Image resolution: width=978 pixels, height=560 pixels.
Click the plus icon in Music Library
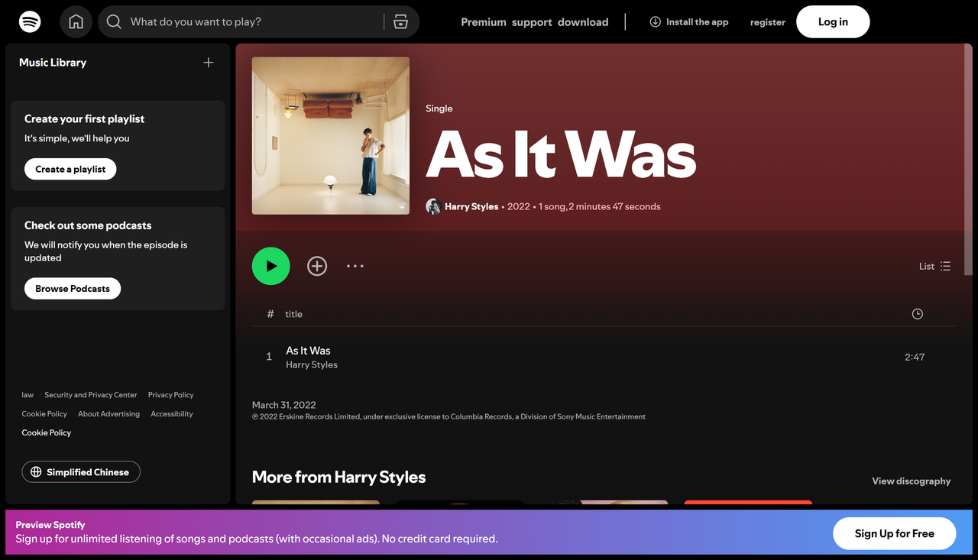(x=209, y=63)
